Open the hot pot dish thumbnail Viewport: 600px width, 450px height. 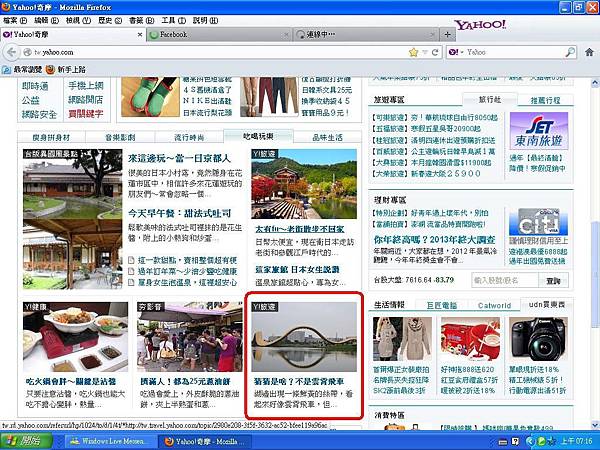pyautogui.click(x=75, y=337)
